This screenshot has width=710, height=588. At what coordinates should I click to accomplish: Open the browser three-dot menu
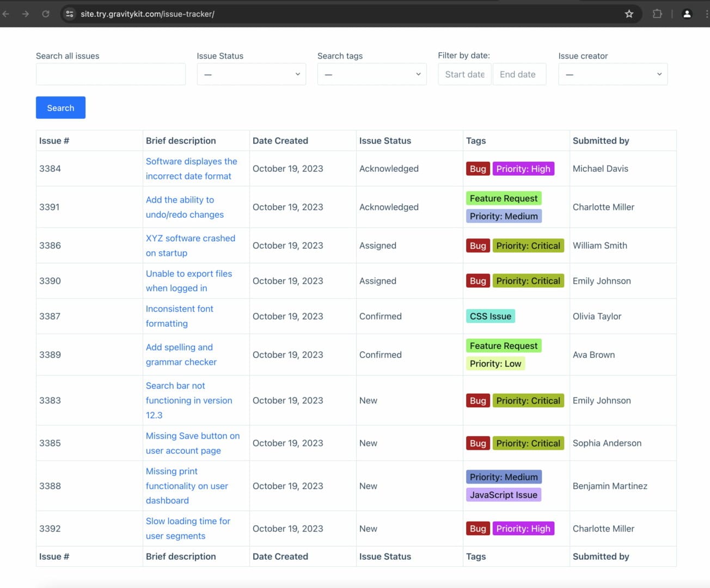tap(706, 14)
